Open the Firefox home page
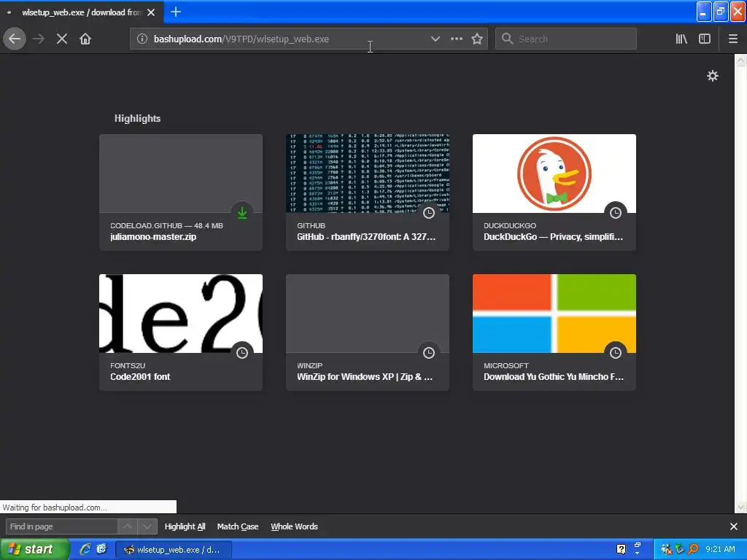Viewport: 747px width, 560px height. tap(85, 39)
